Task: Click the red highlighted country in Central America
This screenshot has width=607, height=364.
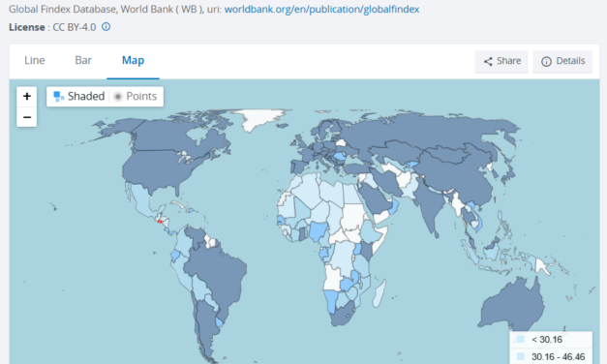Action: (x=160, y=221)
